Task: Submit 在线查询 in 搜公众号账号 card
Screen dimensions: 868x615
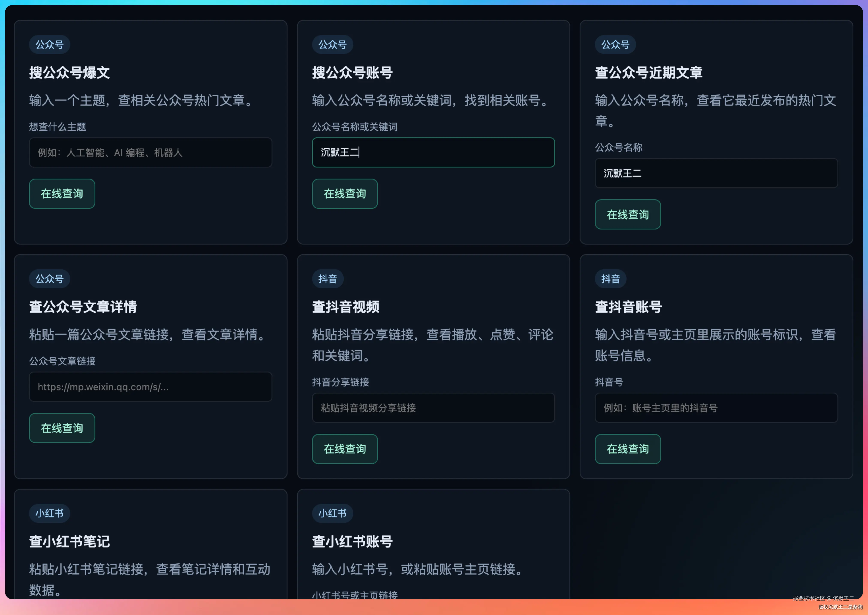Action: [345, 193]
